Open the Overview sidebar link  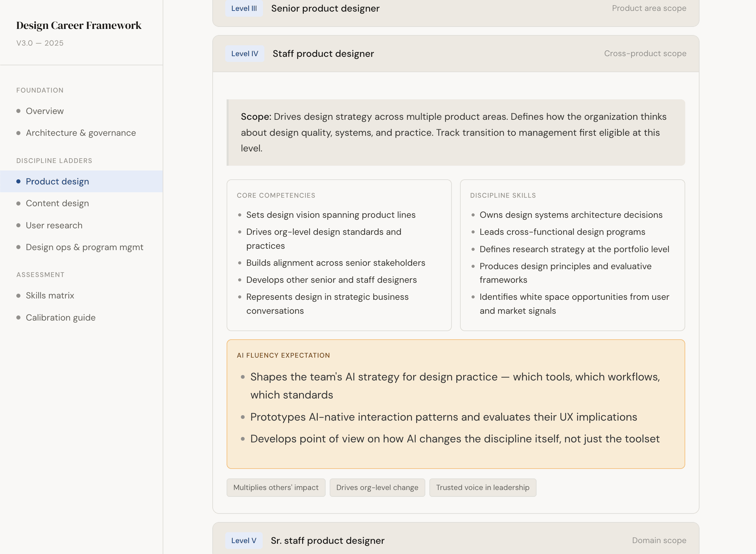[45, 111]
